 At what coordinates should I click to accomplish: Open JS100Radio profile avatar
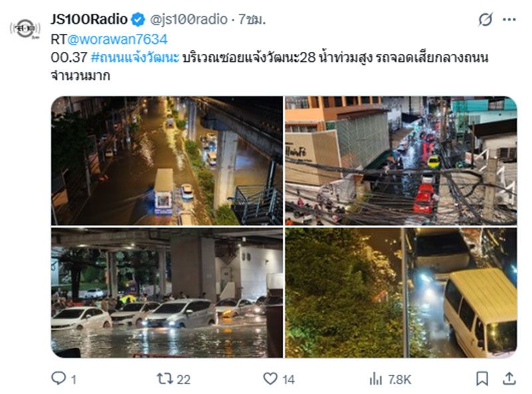coord(25,29)
